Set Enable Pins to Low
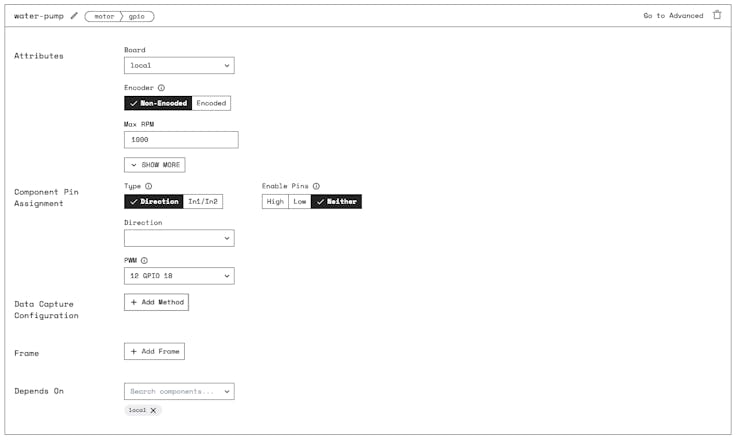Image resolution: width=740 pixels, height=440 pixels. pos(299,201)
